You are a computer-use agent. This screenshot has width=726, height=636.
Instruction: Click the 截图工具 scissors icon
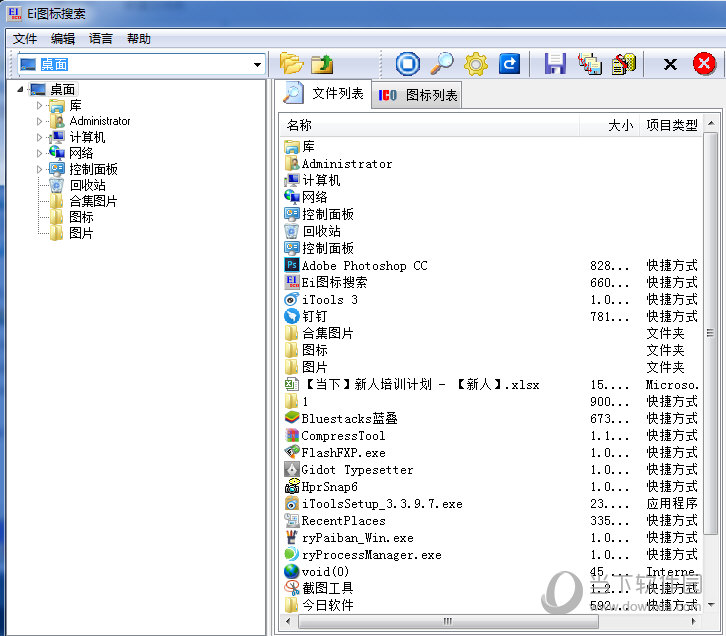[x=291, y=588]
